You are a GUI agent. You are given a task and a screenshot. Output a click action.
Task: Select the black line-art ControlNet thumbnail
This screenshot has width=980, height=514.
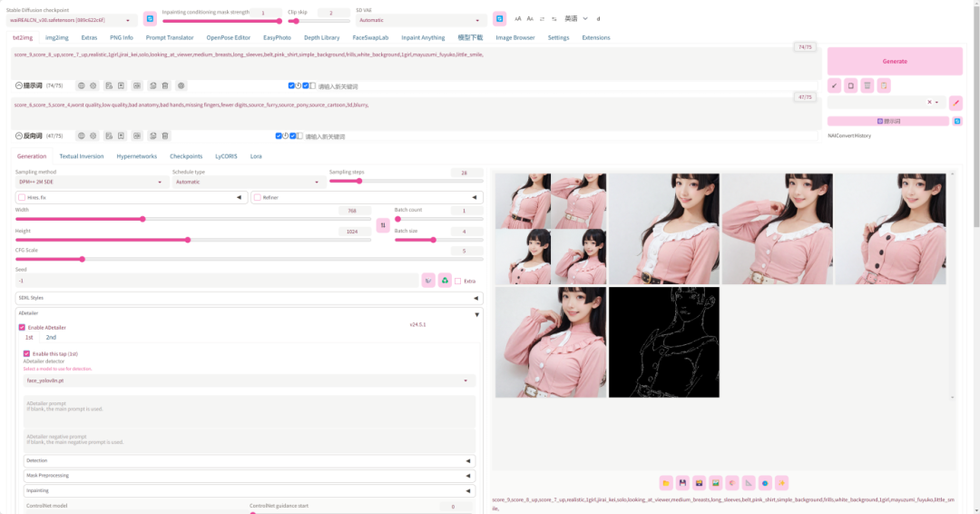663,342
